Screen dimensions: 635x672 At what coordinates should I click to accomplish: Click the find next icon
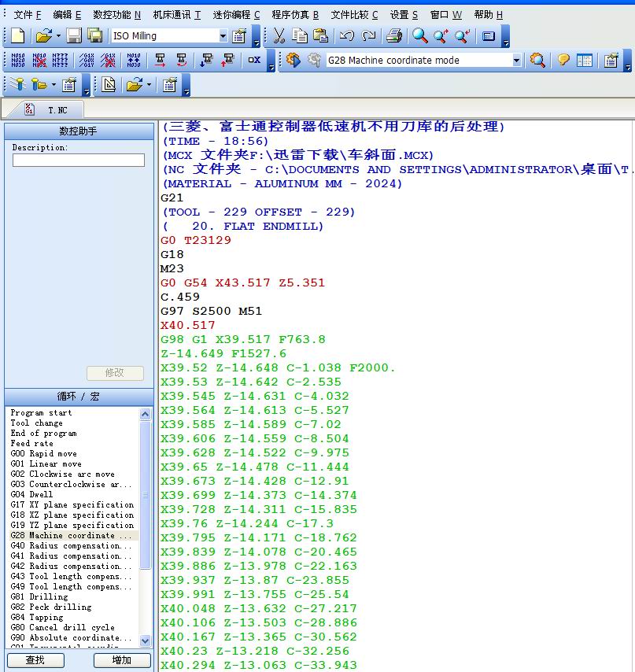tap(441, 36)
